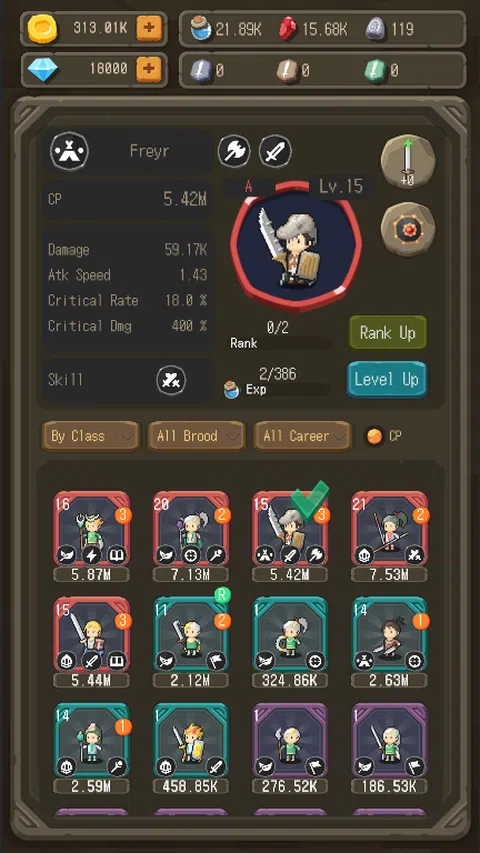Open the All Career filter dropdown
Image resolution: width=480 pixels, height=853 pixels.
(x=302, y=436)
